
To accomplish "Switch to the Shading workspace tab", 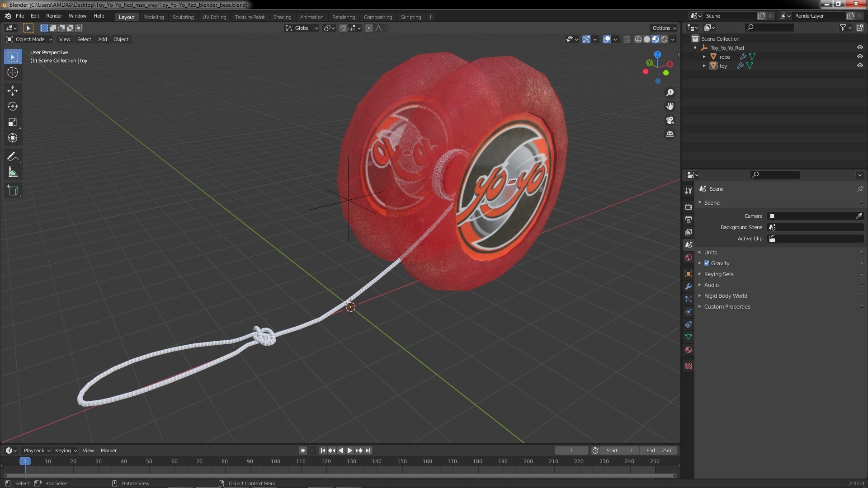I will [x=282, y=17].
